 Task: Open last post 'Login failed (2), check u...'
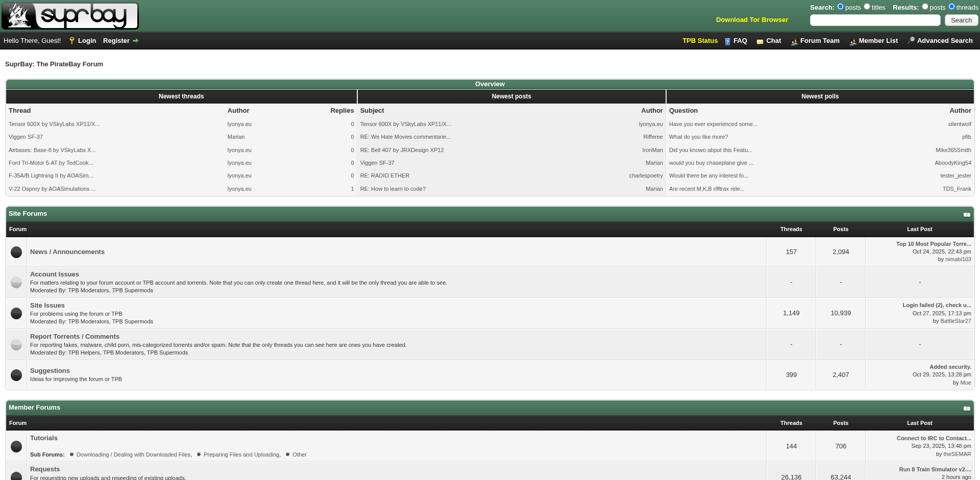(937, 306)
